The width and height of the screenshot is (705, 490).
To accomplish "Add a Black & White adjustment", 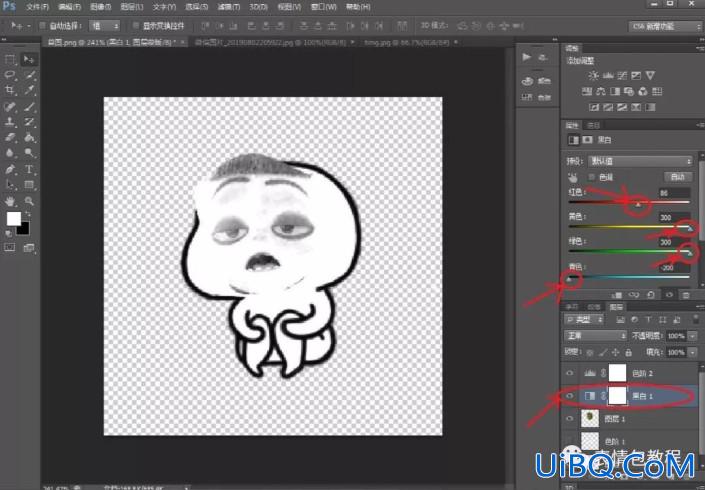I will [x=615, y=92].
